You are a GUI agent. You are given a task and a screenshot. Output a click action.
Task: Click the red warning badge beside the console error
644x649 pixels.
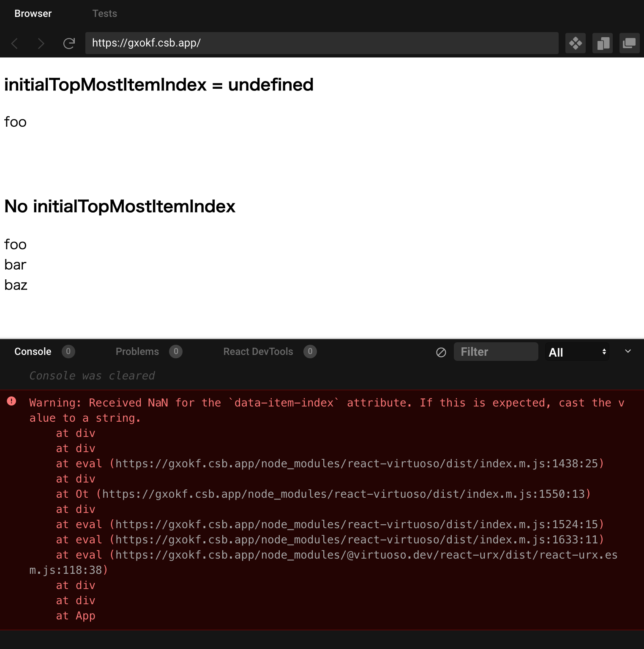point(12,401)
